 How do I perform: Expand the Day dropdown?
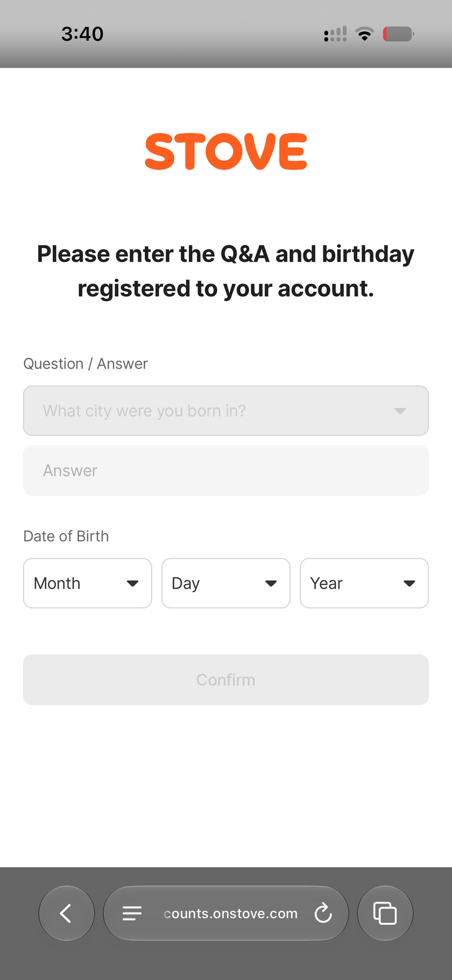coord(226,583)
